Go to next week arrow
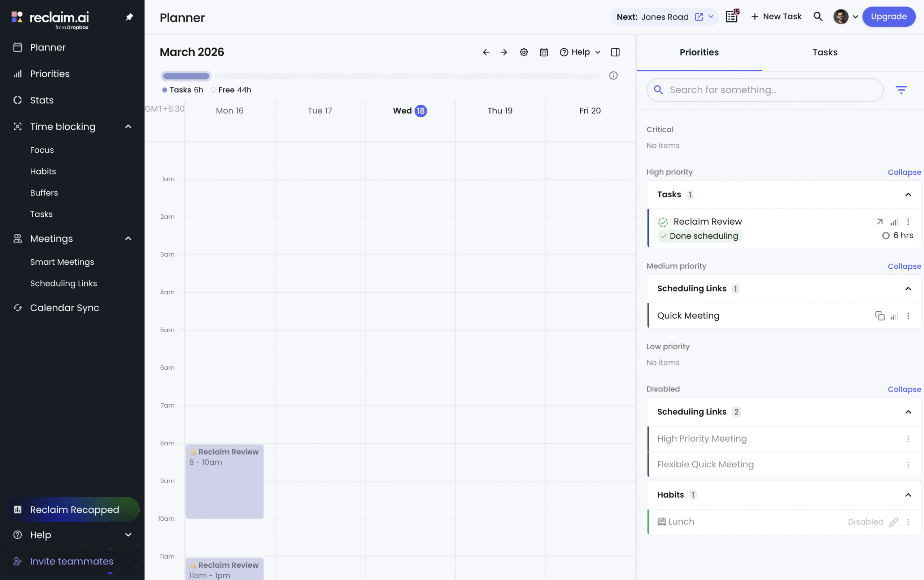 [504, 52]
